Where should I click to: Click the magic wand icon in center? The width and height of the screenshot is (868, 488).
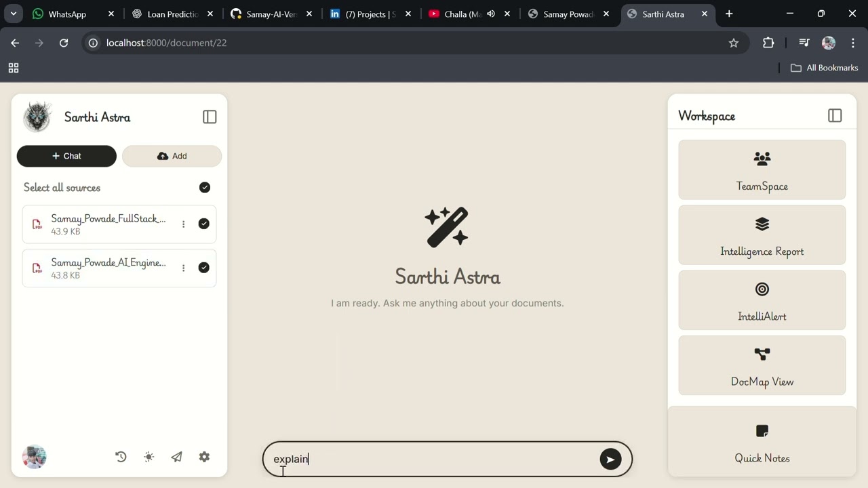click(x=447, y=226)
